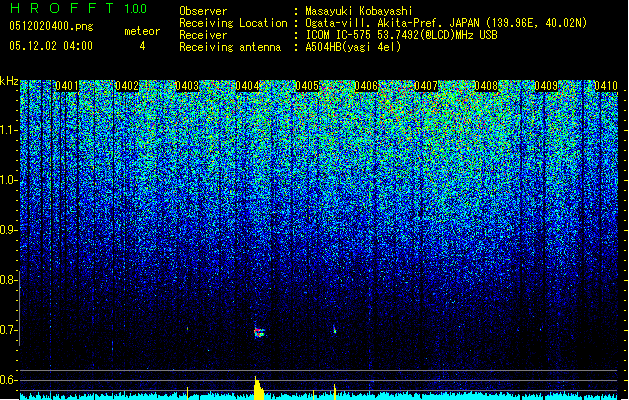Click the 0406 time marker label
Screen dimensions: 629x400
(367, 86)
